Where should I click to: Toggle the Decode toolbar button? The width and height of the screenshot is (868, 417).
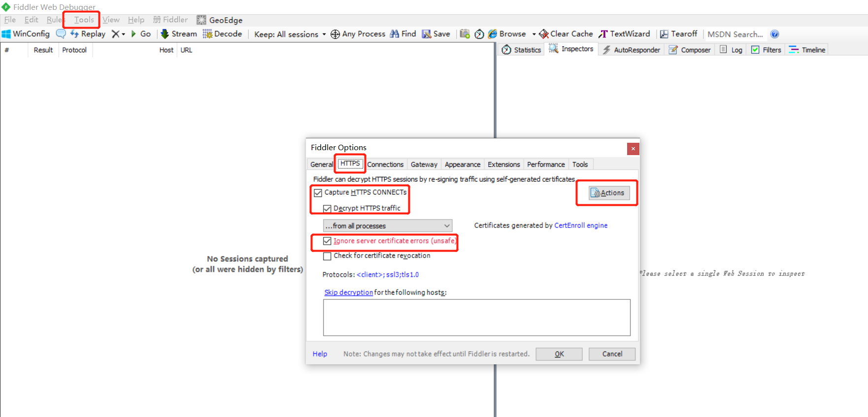point(223,34)
